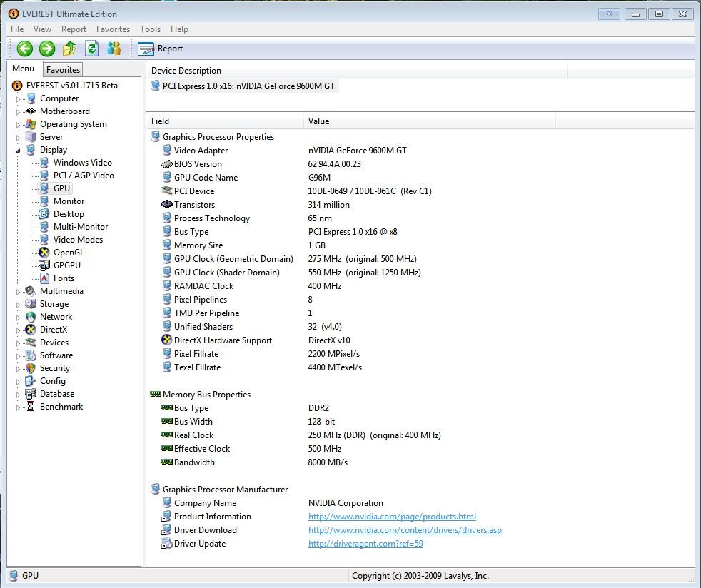Click the OpenGL icon under Display

coord(44,253)
